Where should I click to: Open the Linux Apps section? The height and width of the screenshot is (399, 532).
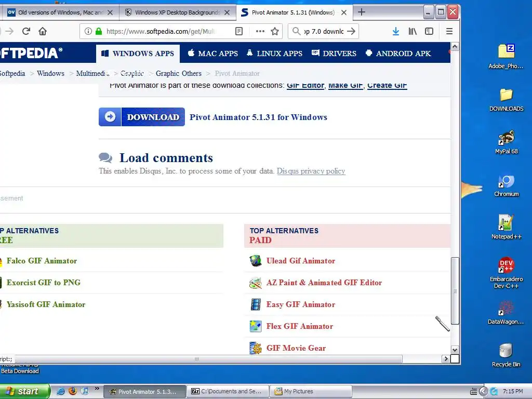click(x=274, y=54)
